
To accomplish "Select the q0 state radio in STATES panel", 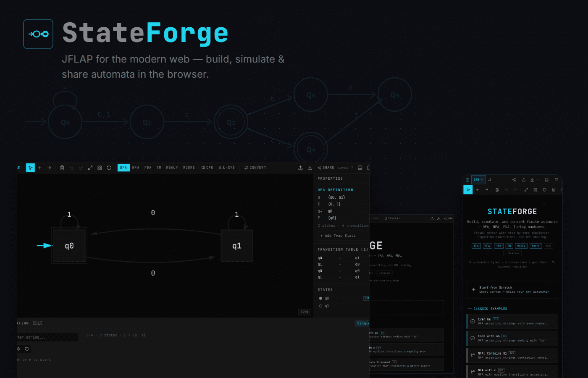I will pos(320,298).
